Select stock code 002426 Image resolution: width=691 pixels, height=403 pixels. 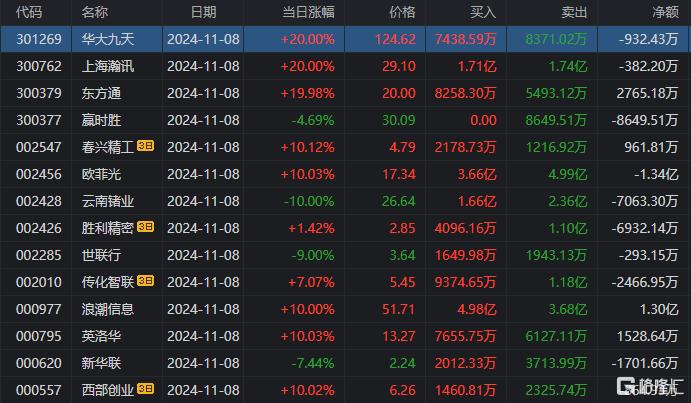click(39, 228)
